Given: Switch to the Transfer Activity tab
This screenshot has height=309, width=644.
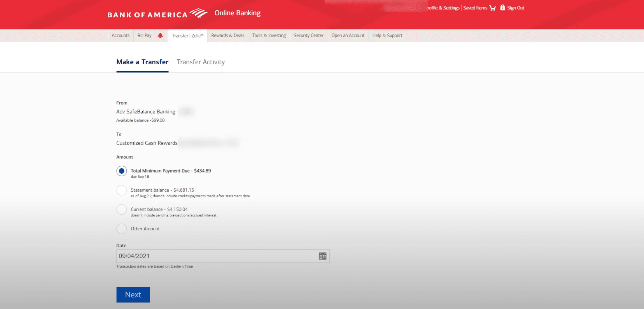Looking at the screenshot, I should tap(201, 62).
